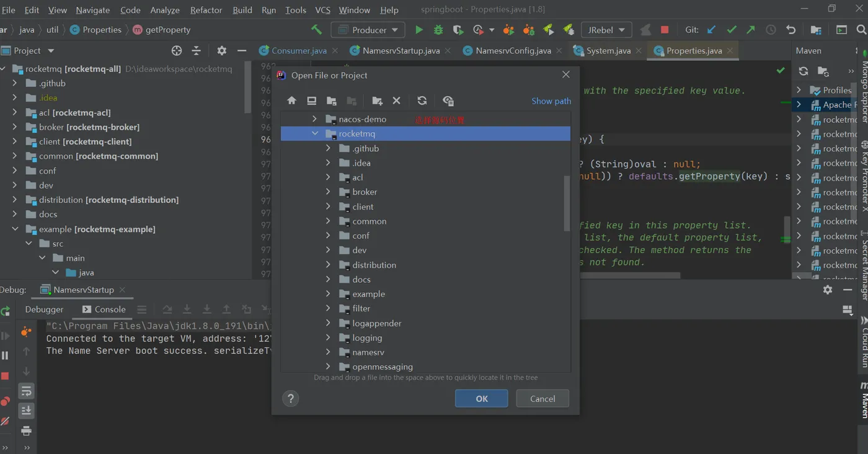
Task: Print console output with printer icon
Action: coord(26,430)
